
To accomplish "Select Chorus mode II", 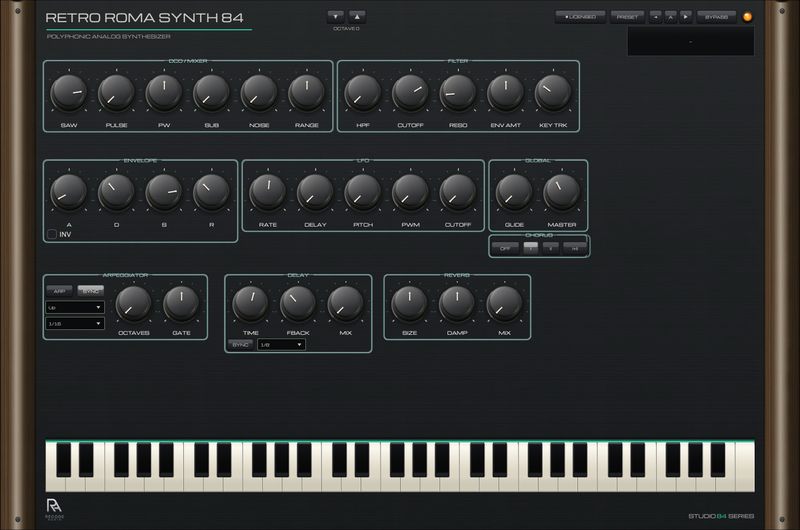I will click(x=551, y=248).
